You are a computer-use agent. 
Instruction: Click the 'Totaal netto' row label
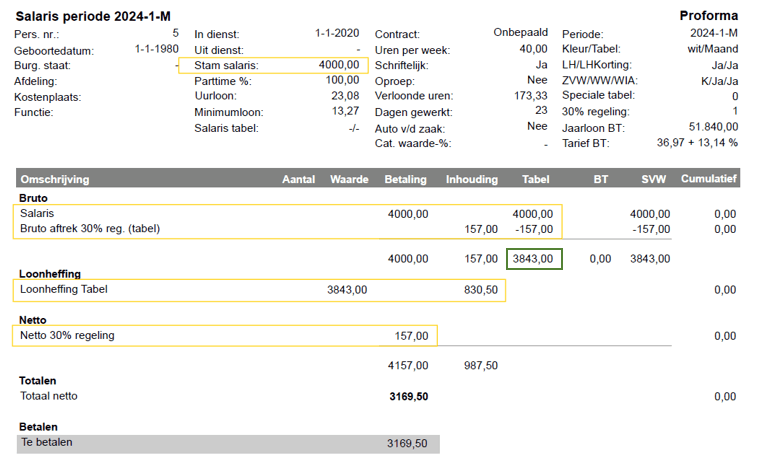click(x=48, y=396)
